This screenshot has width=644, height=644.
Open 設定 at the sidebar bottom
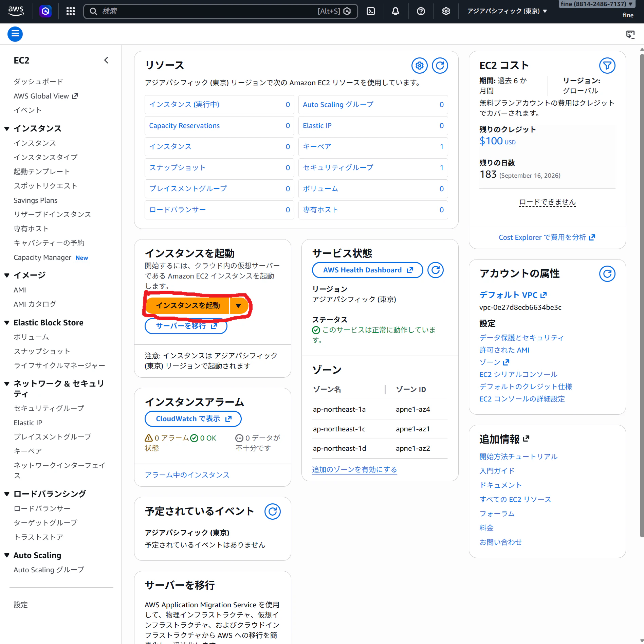[21, 605]
